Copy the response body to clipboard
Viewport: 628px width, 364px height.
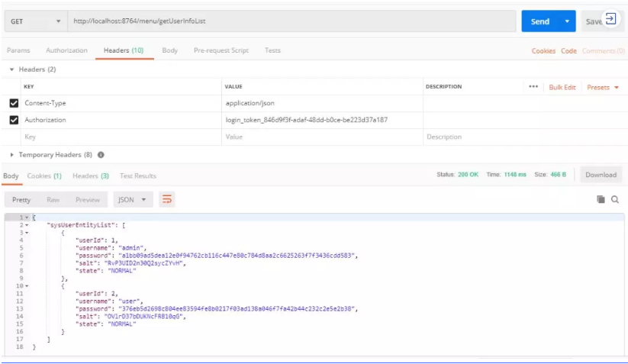(x=601, y=199)
